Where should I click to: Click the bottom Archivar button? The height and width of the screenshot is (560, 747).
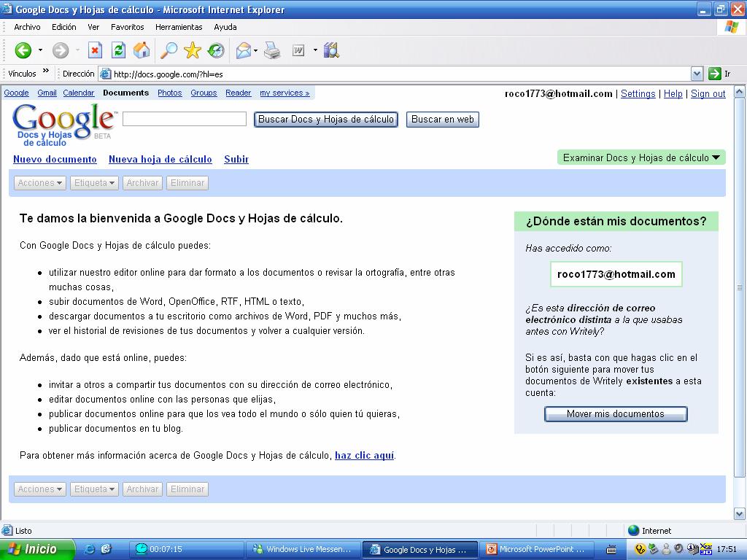pyautogui.click(x=142, y=489)
